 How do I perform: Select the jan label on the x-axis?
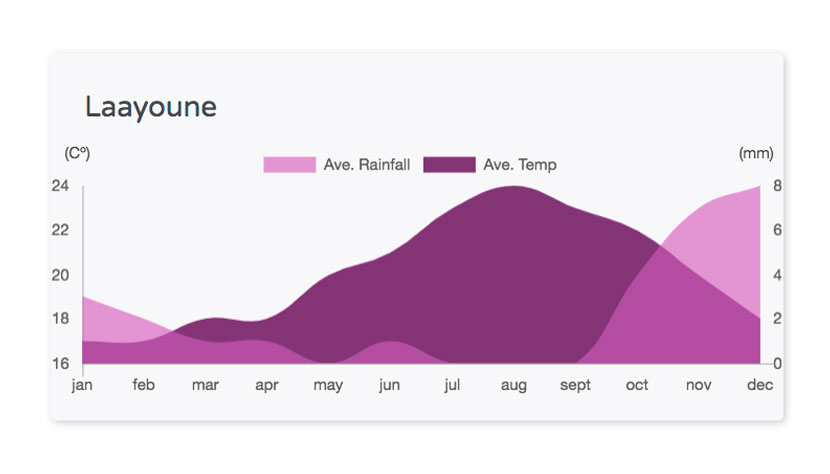coord(82,384)
